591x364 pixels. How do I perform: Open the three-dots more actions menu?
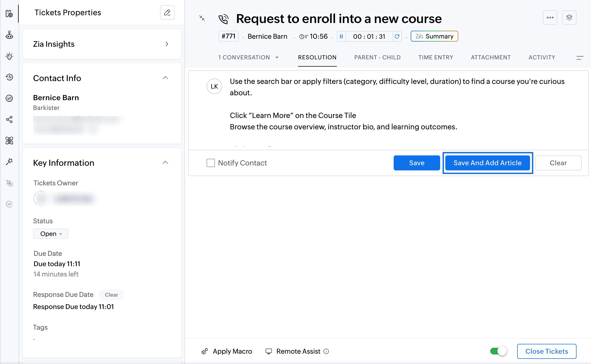(x=550, y=18)
